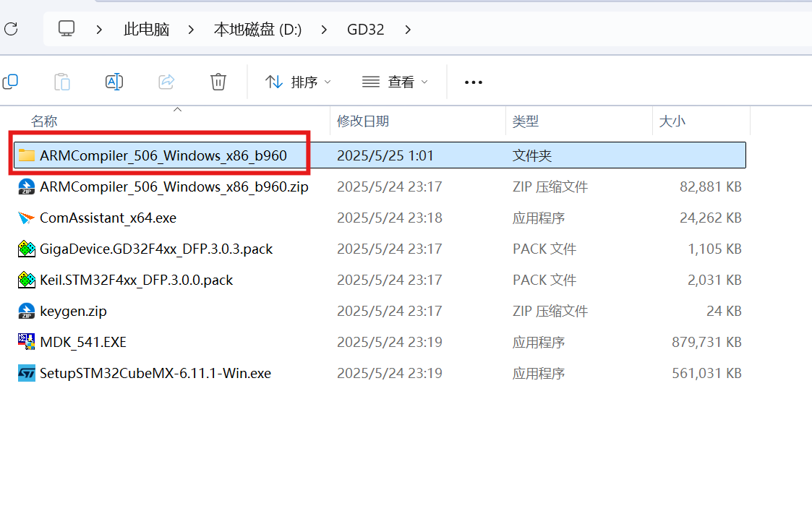Expand chevron after computer icon in breadcrumb

tap(99, 30)
